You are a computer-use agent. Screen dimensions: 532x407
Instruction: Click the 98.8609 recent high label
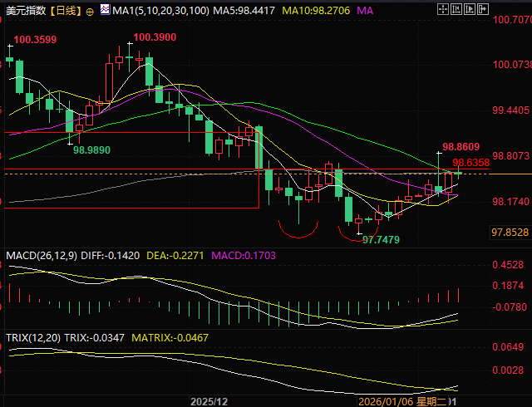tap(462, 145)
